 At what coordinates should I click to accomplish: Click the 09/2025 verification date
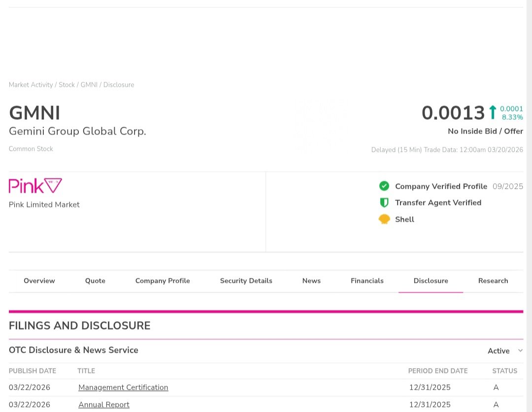pos(508,186)
